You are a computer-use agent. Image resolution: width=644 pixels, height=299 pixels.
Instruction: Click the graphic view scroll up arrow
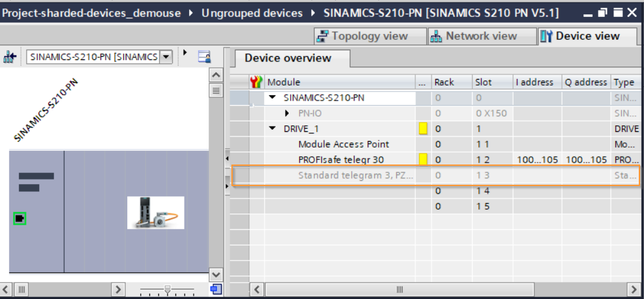216,75
